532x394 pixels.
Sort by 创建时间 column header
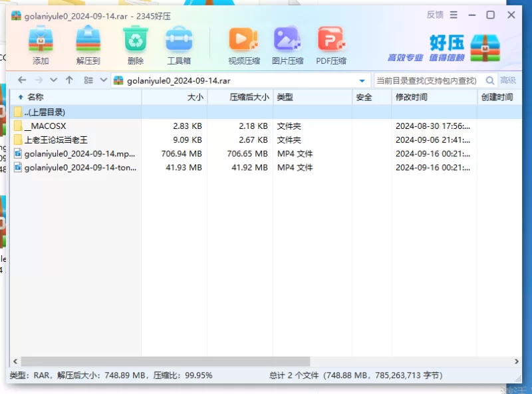pos(499,97)
